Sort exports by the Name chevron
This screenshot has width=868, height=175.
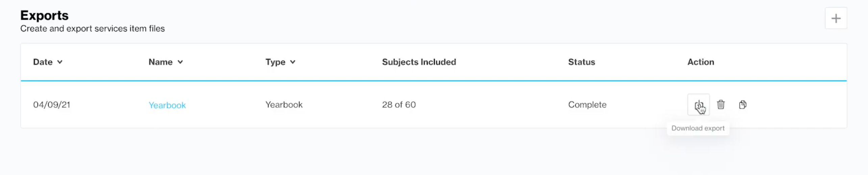click(180, 62)
